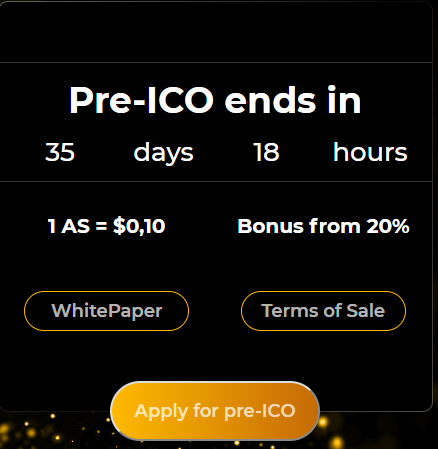Image resolution: width=438 pixels, height=449 pixels.
Task: Click the word 'Pre-ICO' in the heading
Action: 141,100
